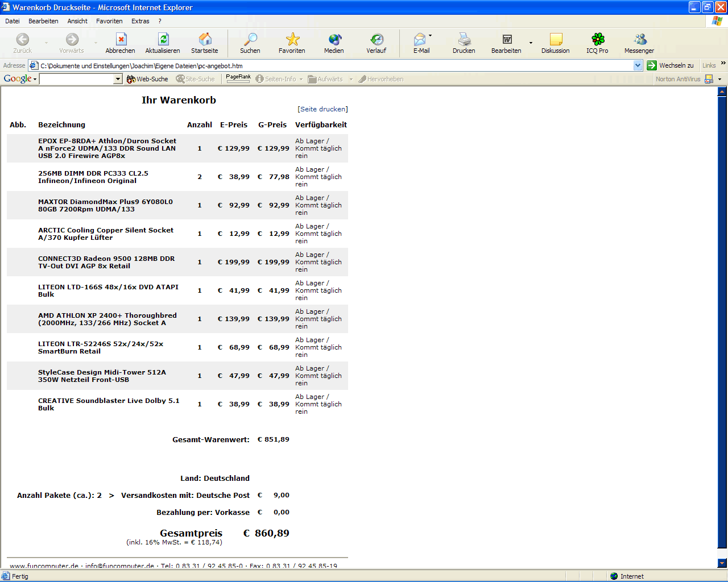The width and height of the screenshot is (728, 582).
Task: Click in the Google search field
Action: click(76, 79)
